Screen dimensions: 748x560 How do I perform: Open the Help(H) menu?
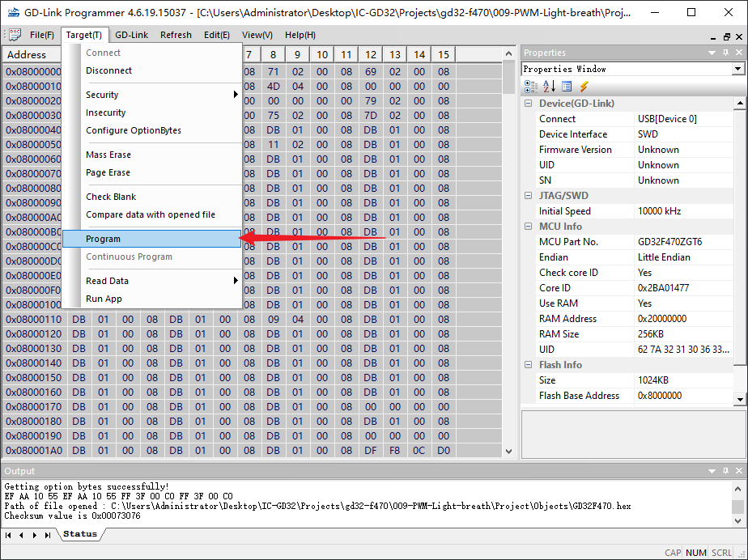[300, 35]
